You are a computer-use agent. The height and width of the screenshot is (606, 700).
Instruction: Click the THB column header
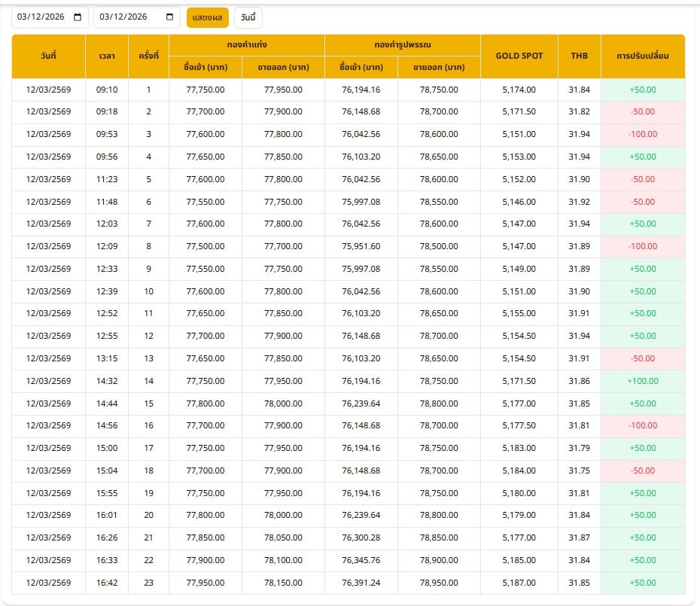[579, 56]
